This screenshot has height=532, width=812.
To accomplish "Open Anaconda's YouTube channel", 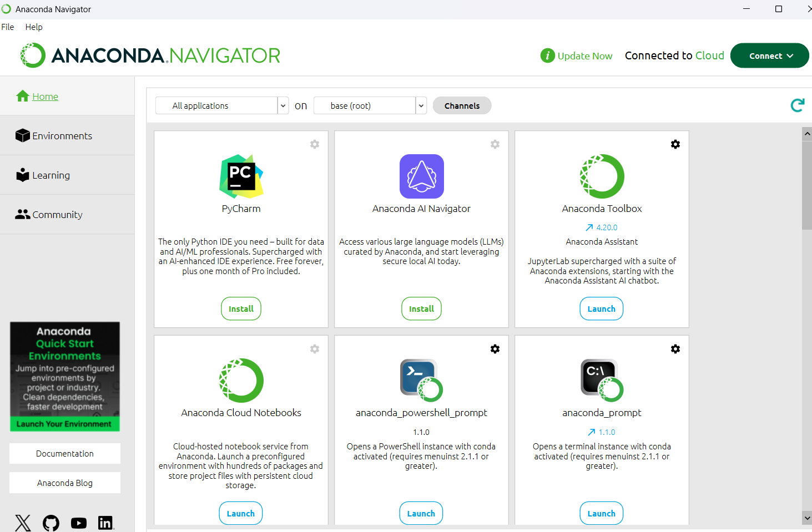I will tap(79, 523).
